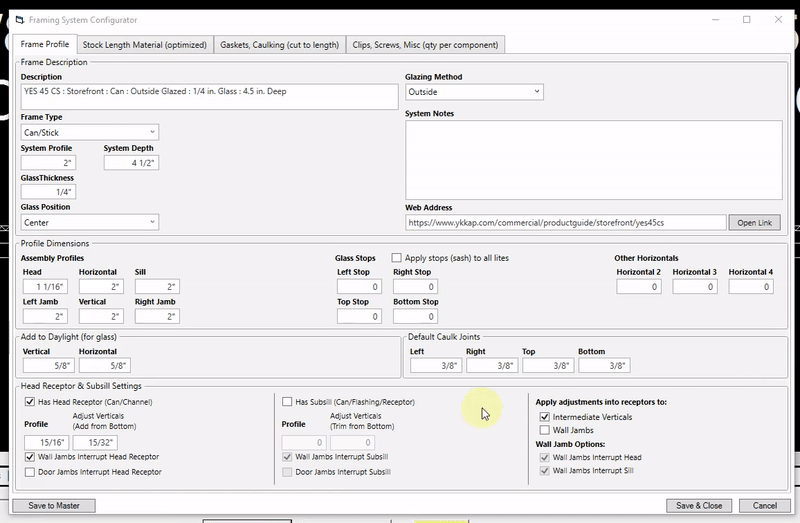This screenshot has height=523, width=800.
Task: Click the Cancel button
Action: point(765,506)
